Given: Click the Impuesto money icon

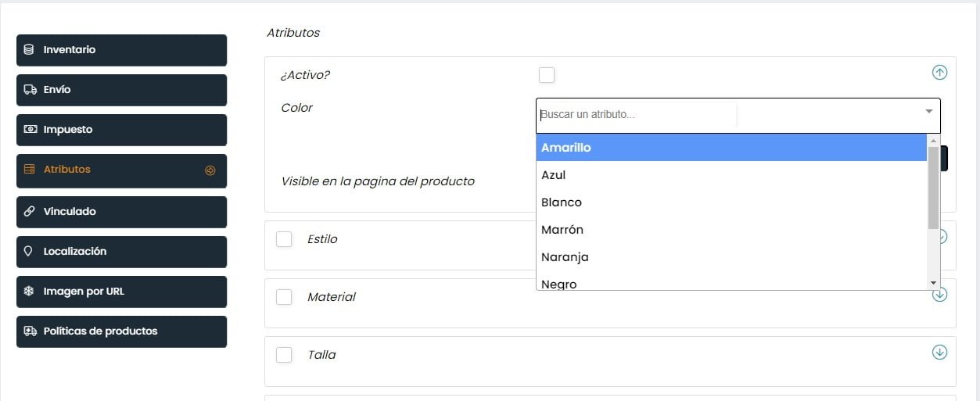Looking at the screenshot, I should pos(30,130).
